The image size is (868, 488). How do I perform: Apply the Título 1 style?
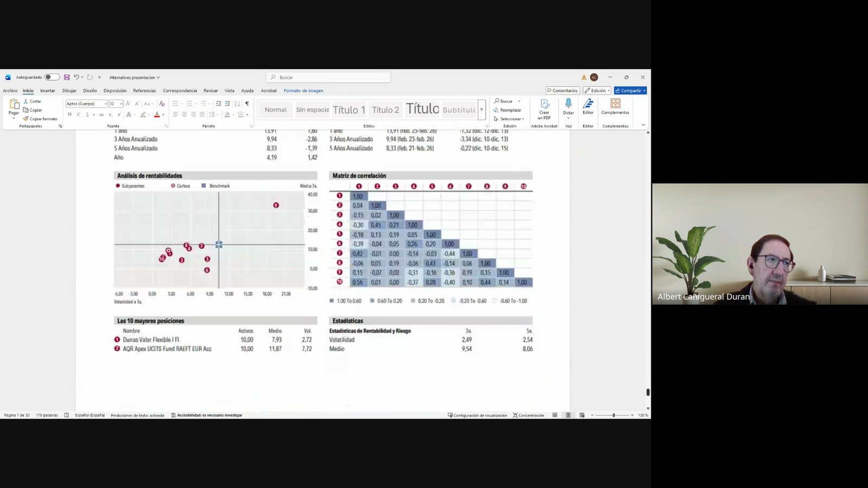pos(349,110)
